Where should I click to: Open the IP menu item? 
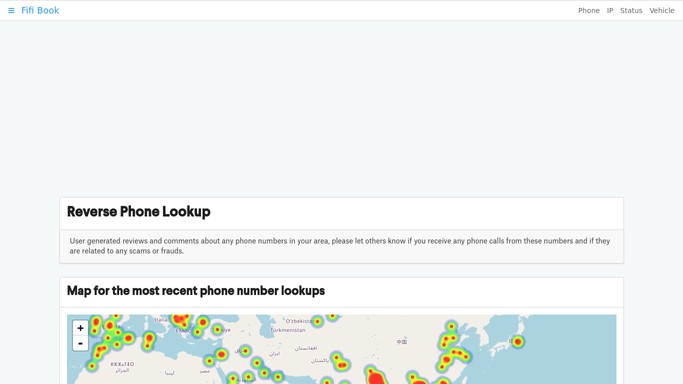[610, 10]
